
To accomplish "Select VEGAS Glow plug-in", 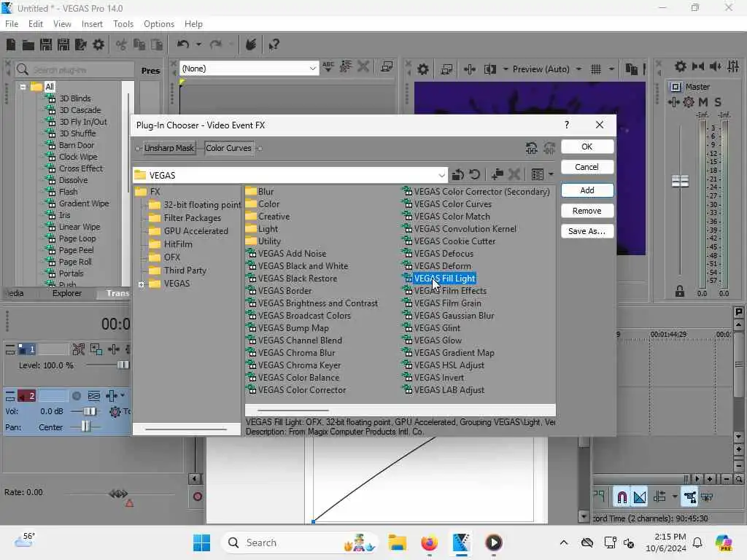I will pos(438,341).
